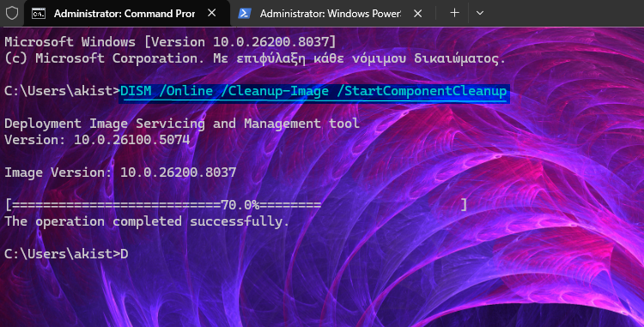Click the 70.0% progress bar

coord(236,204)
